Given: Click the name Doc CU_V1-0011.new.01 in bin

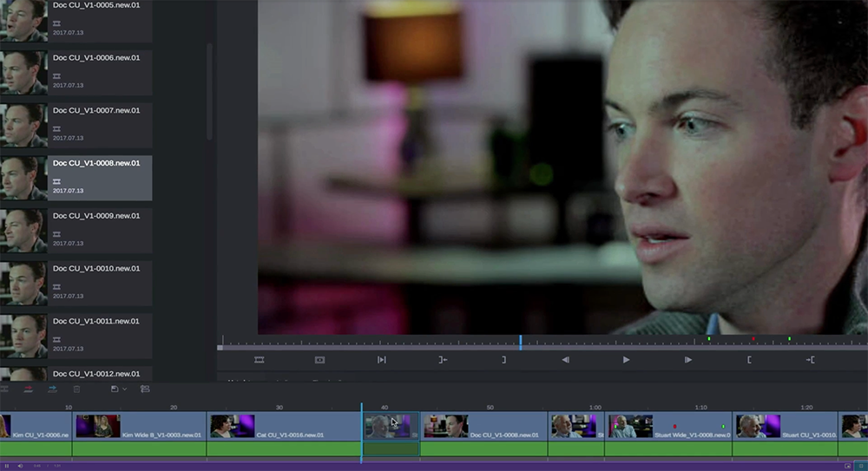Looking at the screenshot, I should point(96,321).
